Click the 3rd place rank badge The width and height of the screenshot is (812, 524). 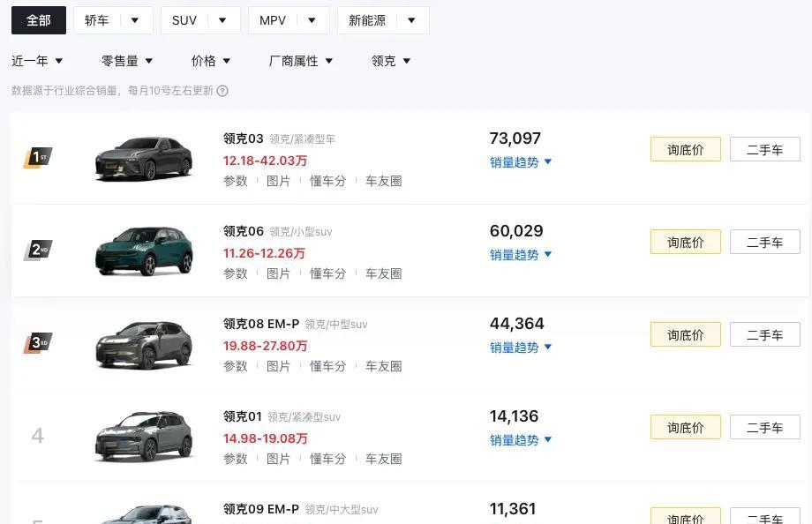38,343
